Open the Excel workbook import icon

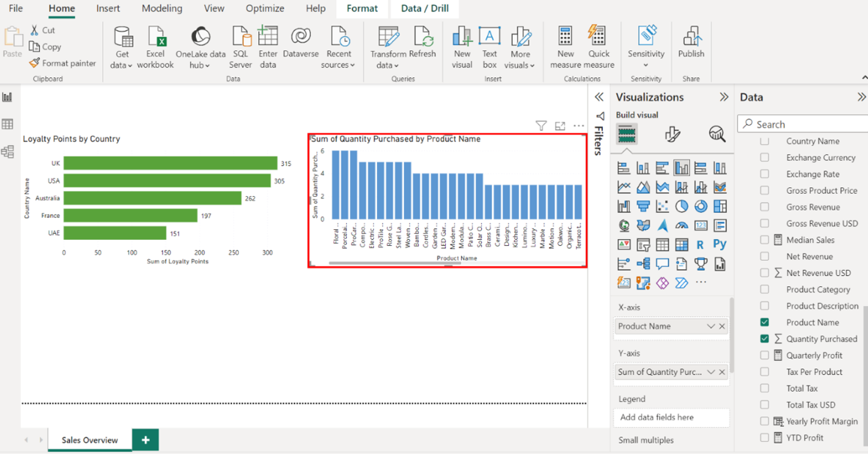(x=155, y=38)
